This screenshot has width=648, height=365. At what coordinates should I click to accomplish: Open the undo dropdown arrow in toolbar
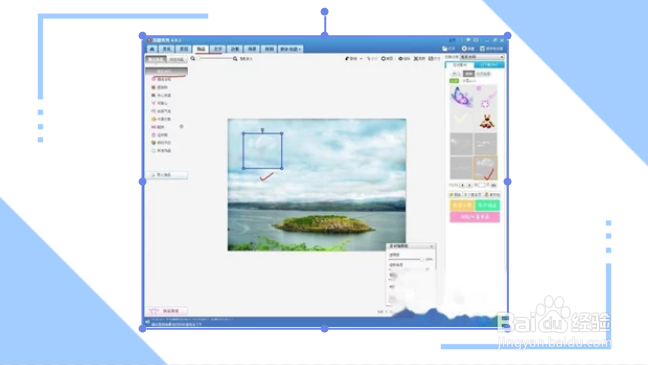(361, 59)
